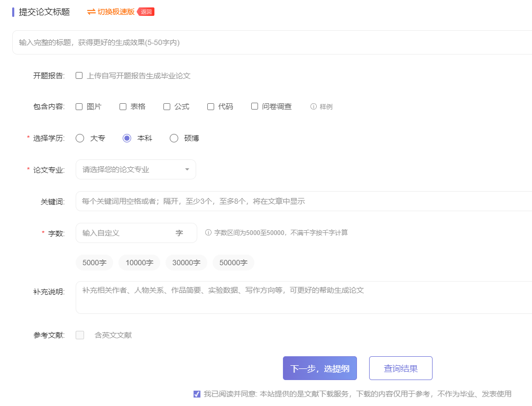Check the 表格 checkbox
The height and width of the screenshot is (406, 532).
pos(122,106)
